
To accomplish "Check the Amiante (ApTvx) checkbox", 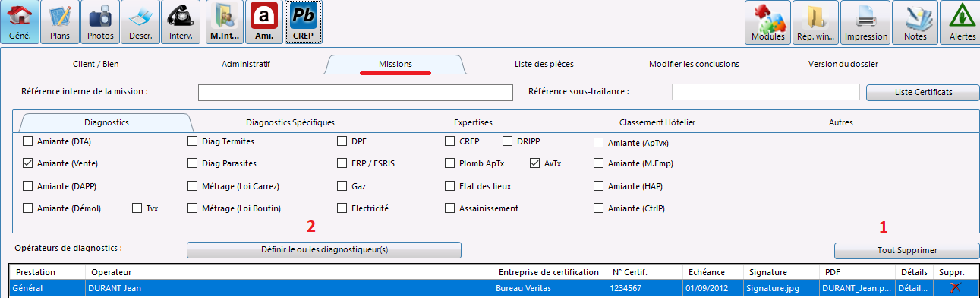I will click(x=599, y=142).
